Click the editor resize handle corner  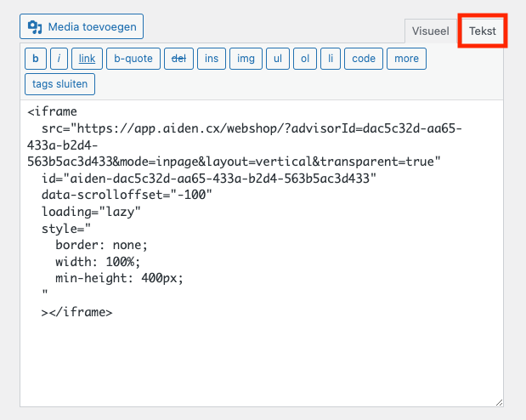click(499, 402)
